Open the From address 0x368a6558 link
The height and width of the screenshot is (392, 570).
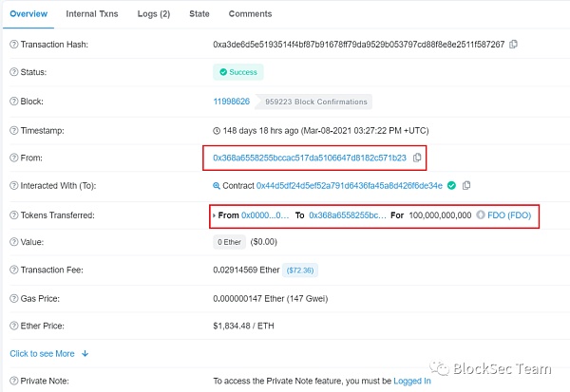click(x=310, y=158)
